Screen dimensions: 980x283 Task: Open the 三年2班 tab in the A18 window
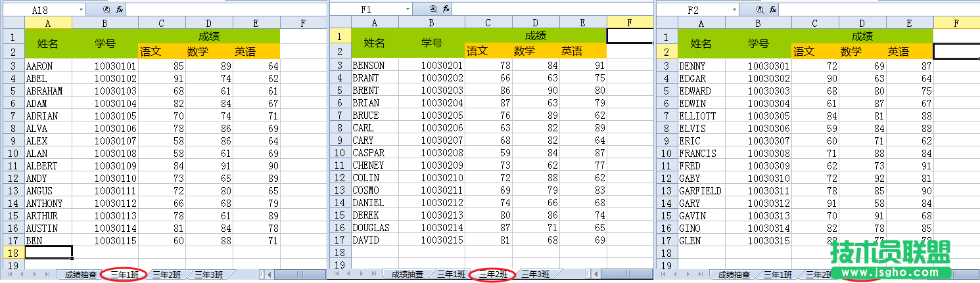(x=167, y=274)
